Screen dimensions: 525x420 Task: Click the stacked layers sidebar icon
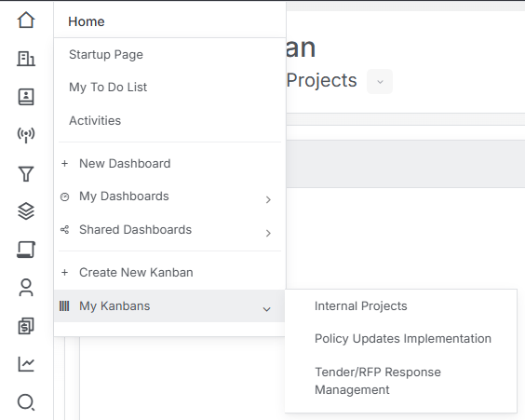tap(26, 211)
